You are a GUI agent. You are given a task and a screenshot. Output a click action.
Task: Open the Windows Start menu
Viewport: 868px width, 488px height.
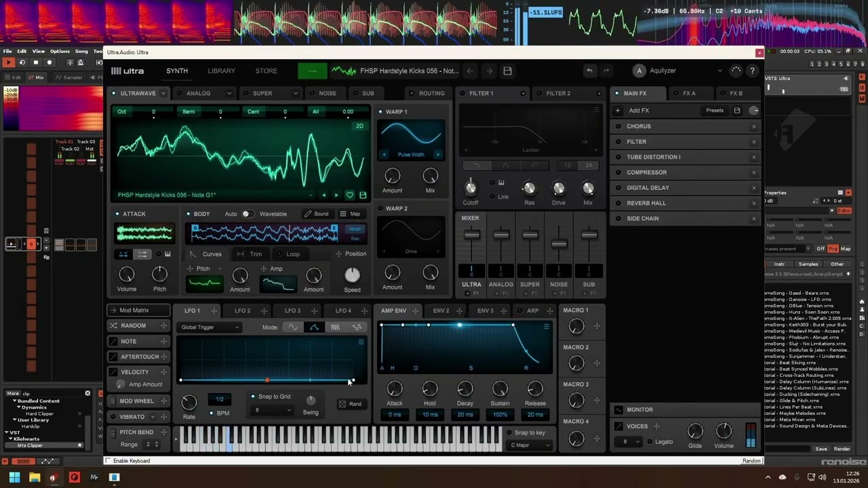tap(14, 477)
